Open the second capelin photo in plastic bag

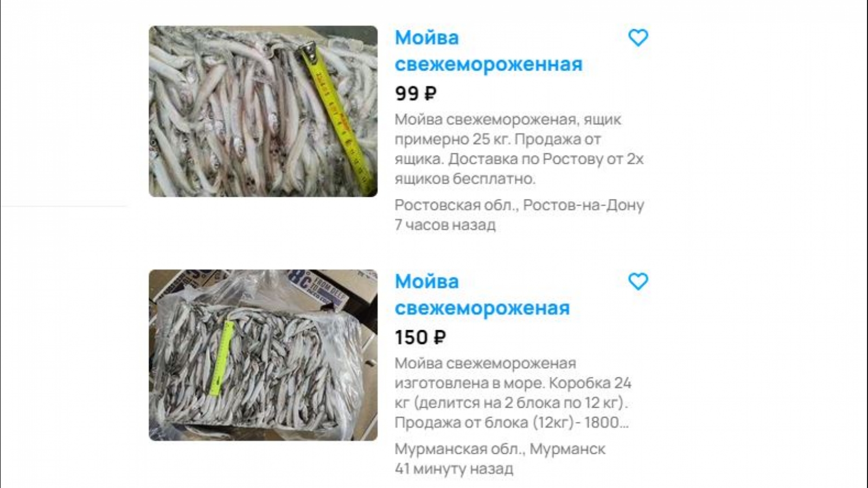pyautogui.click(x=263, y=355)
